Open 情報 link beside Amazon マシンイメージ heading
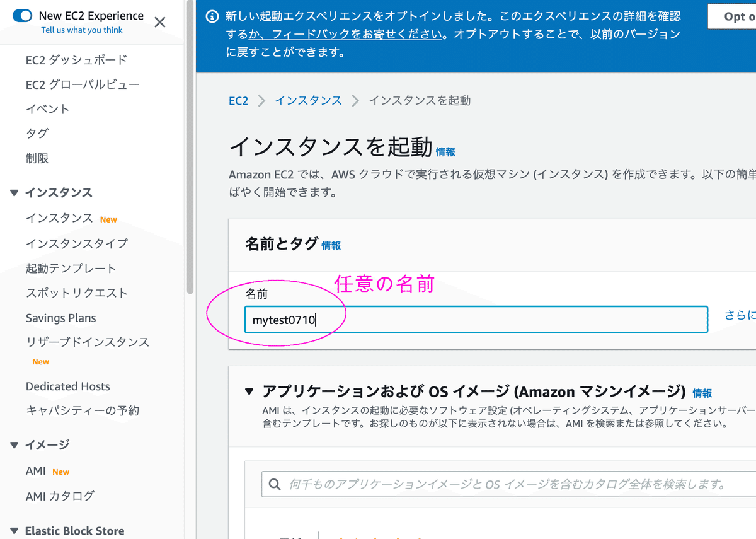 tap(702, 393)
